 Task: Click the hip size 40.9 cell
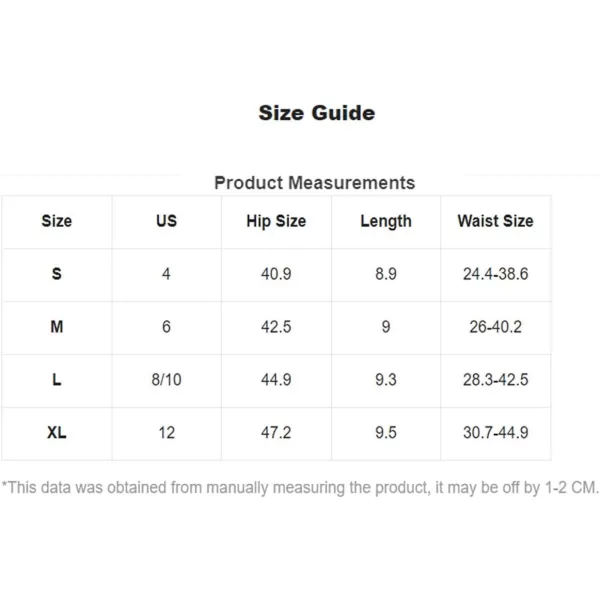(x=276, y=274)
